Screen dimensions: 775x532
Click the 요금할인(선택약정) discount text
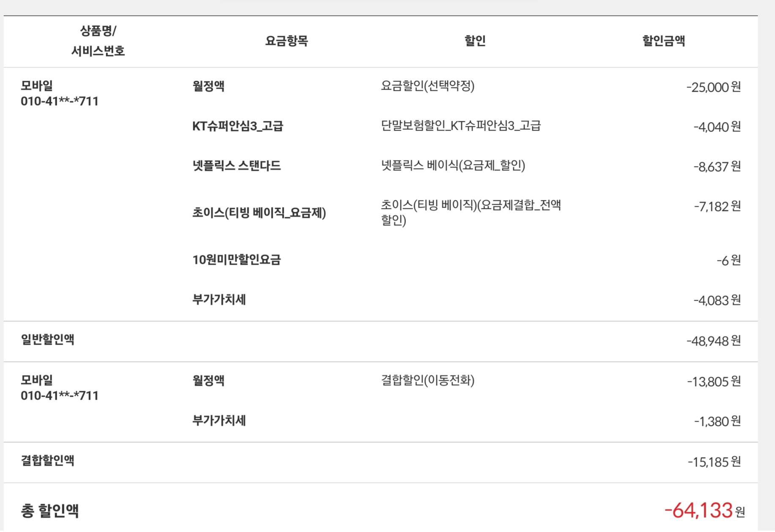tap(427, 86)
